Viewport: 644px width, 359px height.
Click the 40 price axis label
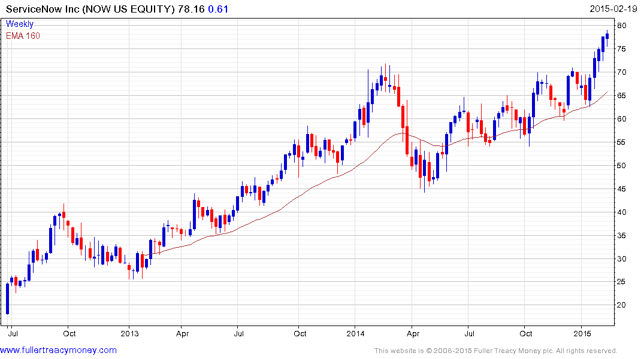coord(622,212)
